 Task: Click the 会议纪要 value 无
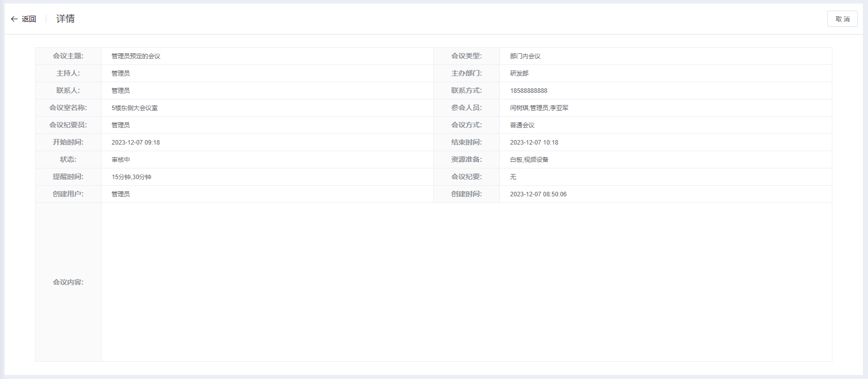pos(513,177)
